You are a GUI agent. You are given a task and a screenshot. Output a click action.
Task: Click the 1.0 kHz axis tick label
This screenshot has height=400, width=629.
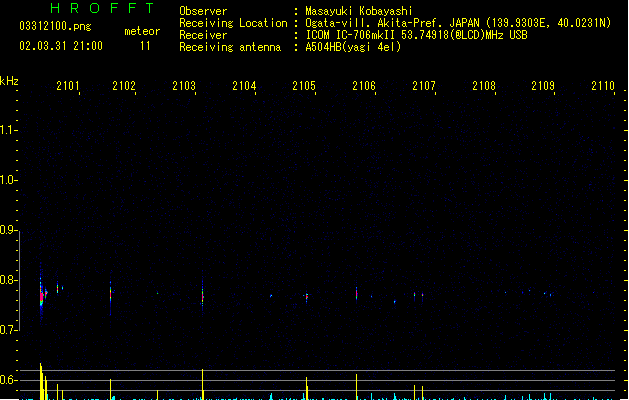tap(7, 180)
